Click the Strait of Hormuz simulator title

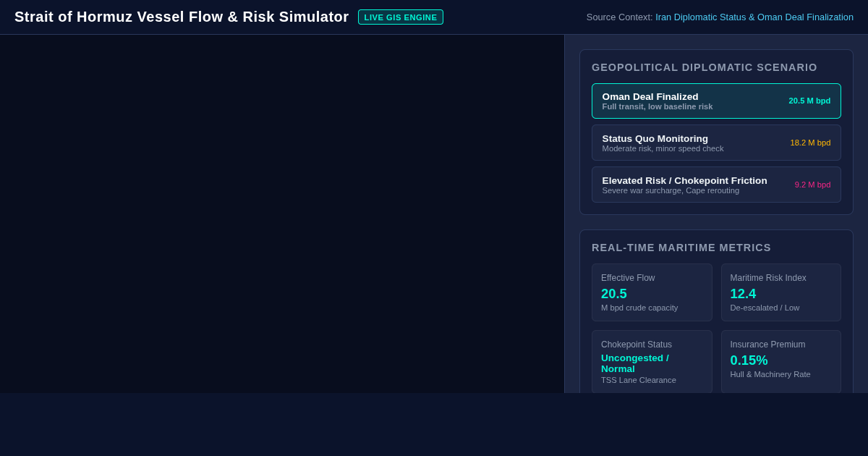click(x=182, y=17)
